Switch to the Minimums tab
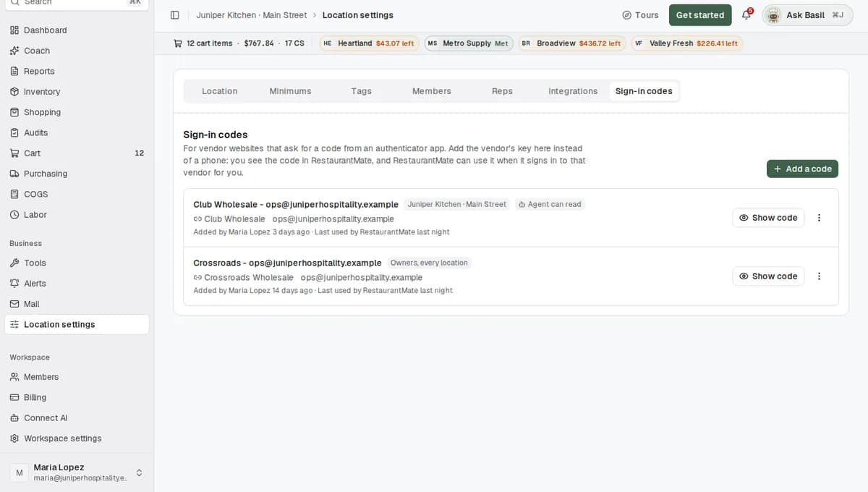Viewport: 868px width, 492px height. (290, 91)
